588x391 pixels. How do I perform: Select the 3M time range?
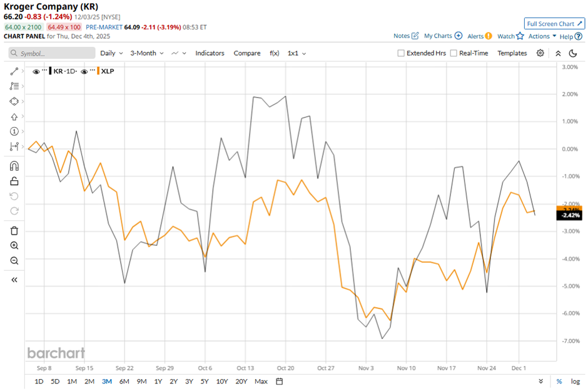(x=107, y=381)
